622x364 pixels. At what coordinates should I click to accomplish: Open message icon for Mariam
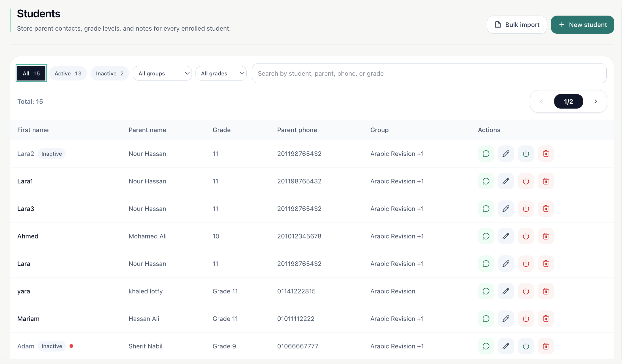[486, 319]
